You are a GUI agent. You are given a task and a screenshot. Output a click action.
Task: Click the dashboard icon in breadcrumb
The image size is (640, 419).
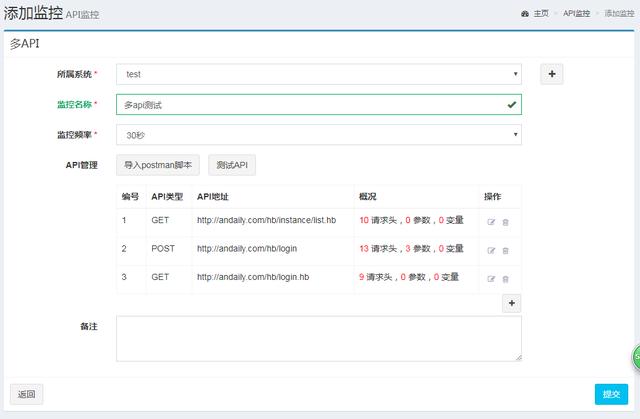[525, 14]
